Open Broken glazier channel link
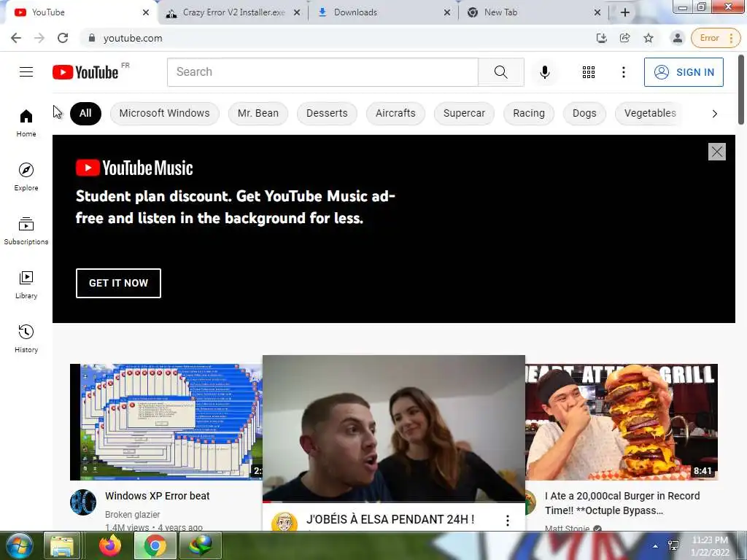Viewport: 747px width, 560px height. pos(133,514)
